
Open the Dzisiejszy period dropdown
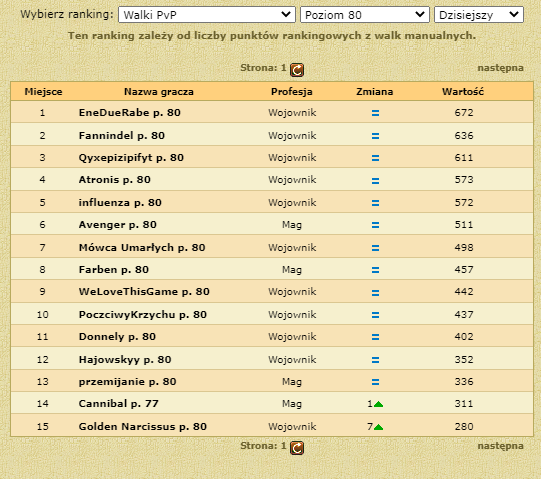[479, 15]
